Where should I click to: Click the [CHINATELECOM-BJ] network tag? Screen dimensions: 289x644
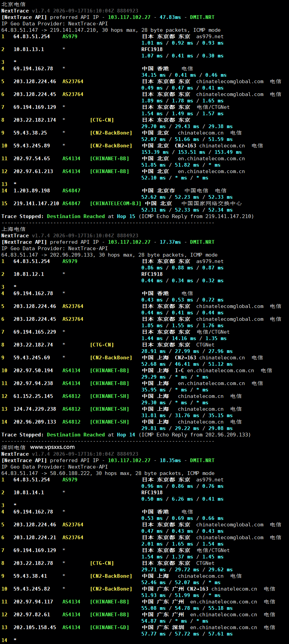coord(116,204)
